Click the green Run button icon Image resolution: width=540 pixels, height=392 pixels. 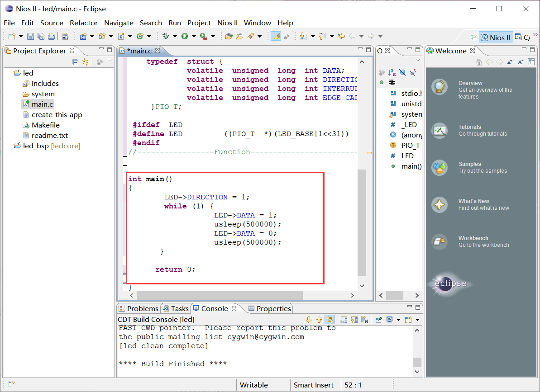tap(185, 37)
